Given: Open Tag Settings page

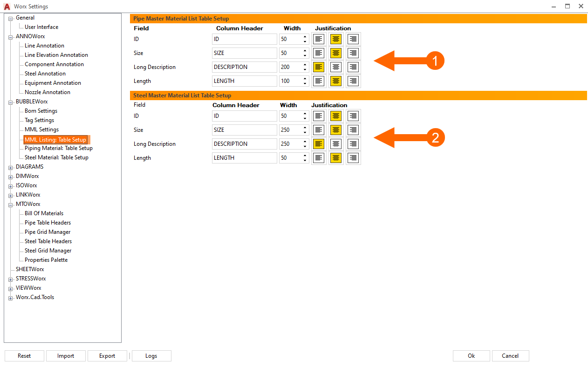Looking at the screenshot, I should [x=40, y=120].
